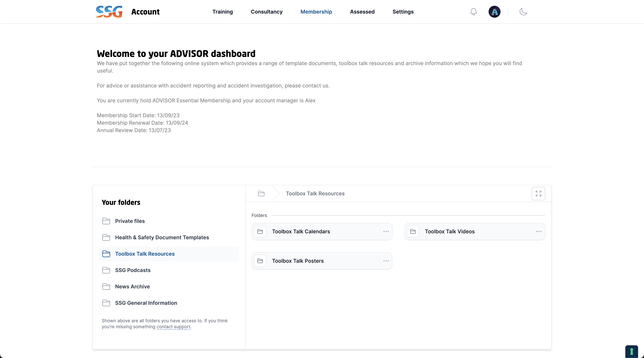Open notification bell icon
The image size is (644, 358).
pos(473,12)
